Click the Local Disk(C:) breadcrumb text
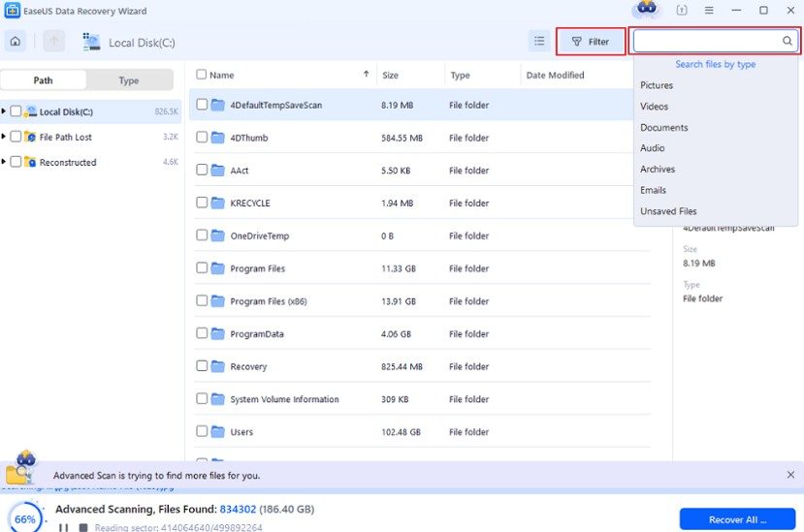Screen dimensions: 804x532 pyautogui.click(x=142, y=43)
